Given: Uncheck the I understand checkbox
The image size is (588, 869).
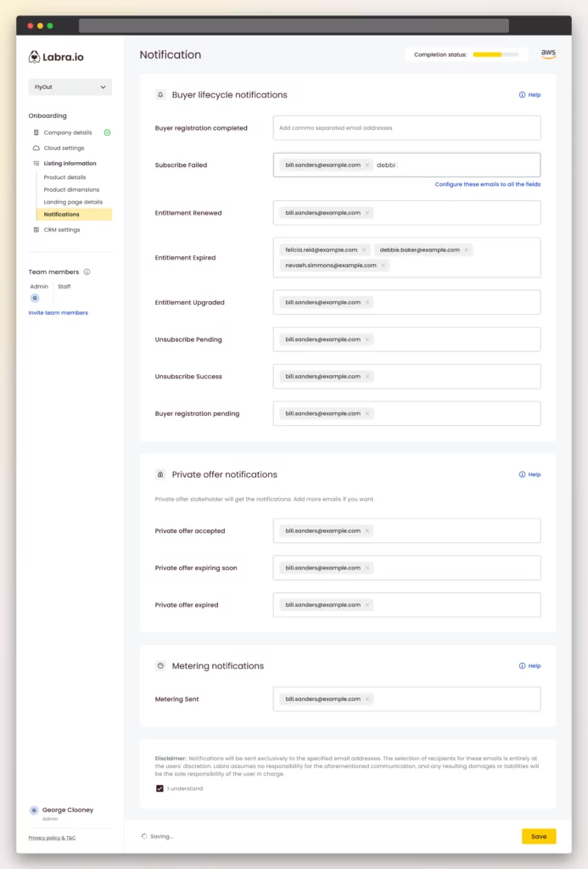Looking at the screenshot, I should point(160,788).
